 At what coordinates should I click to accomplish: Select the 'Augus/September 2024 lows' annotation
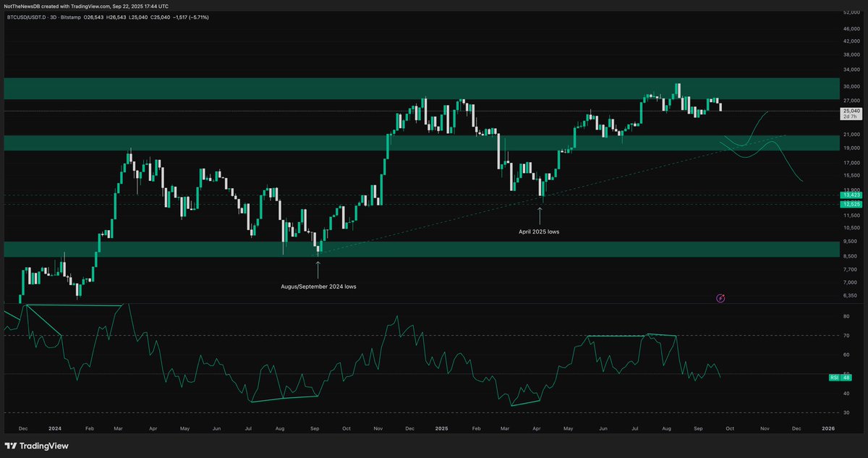[318, 287]
